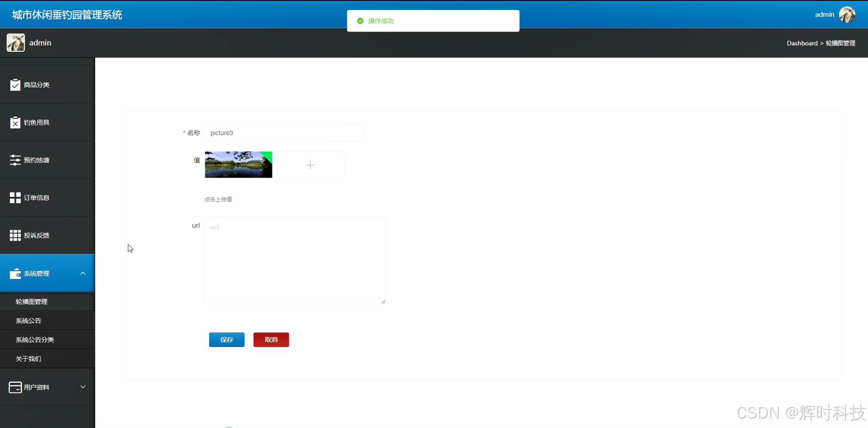Click the 钓鱼用具 sidebar icon
868x428 pixels.
pyautogui.click(x=15, y=122)
